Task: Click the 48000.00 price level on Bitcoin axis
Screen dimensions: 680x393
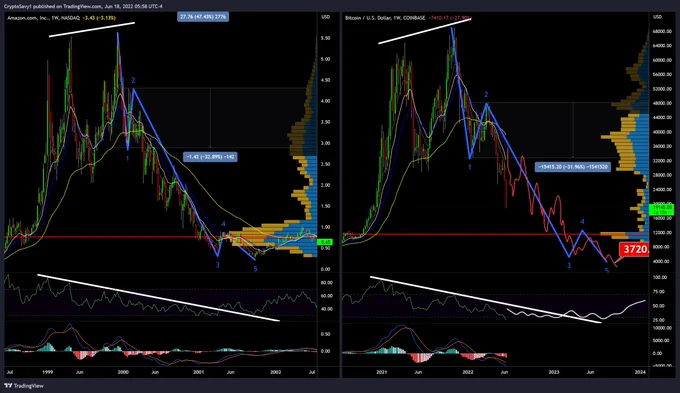Action: (x=662, y=103)
